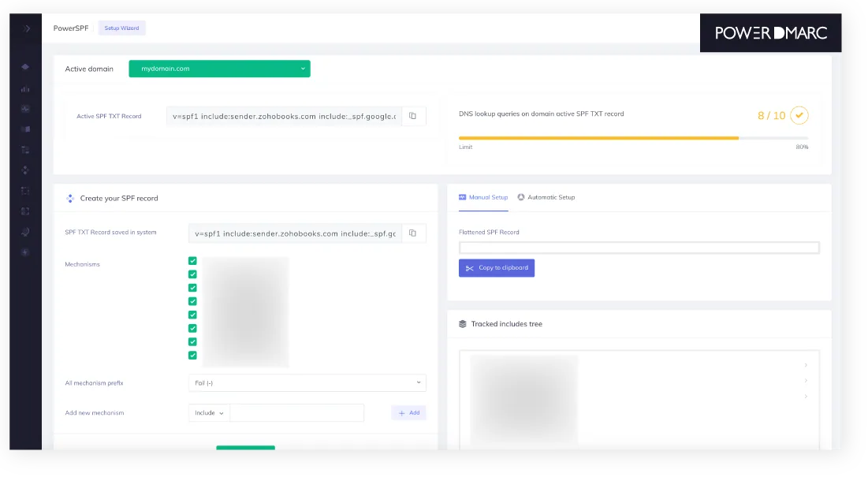Open the four-diamonds cluster sidebar icon
This screenshot has width=868, height=477.
[x=25, y=170]
